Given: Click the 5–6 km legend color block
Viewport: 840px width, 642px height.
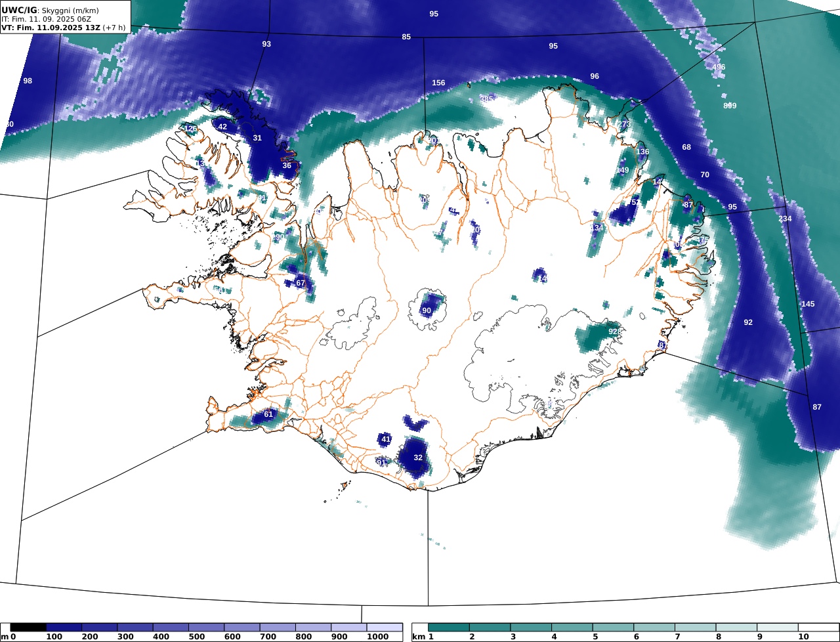Looking at the screenshot, I should pos(613,628).
